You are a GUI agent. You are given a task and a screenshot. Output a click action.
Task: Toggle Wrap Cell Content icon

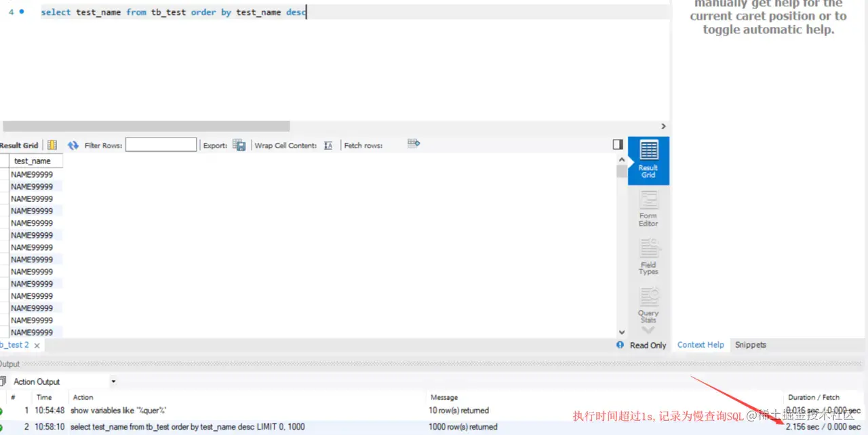point(328,145)
